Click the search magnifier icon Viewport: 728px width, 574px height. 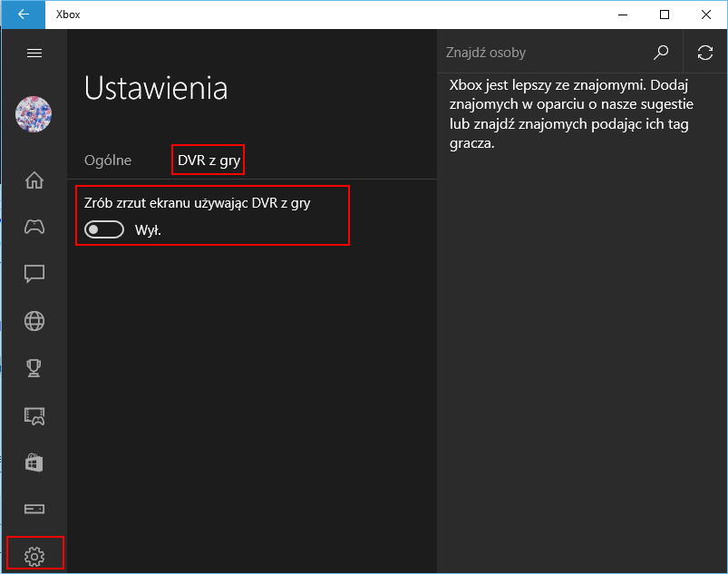click(x=661, y=53)
